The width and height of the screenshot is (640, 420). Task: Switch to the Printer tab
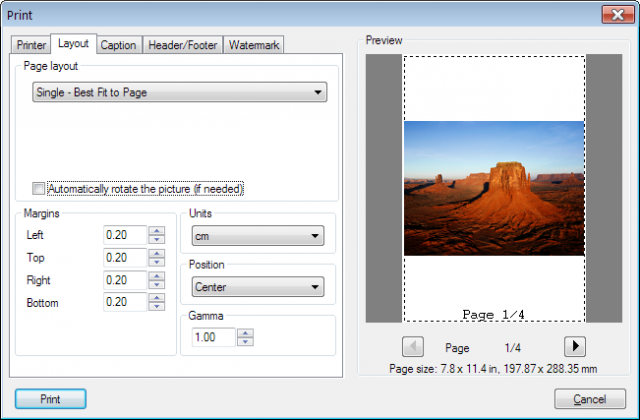[x=31, y=45]
